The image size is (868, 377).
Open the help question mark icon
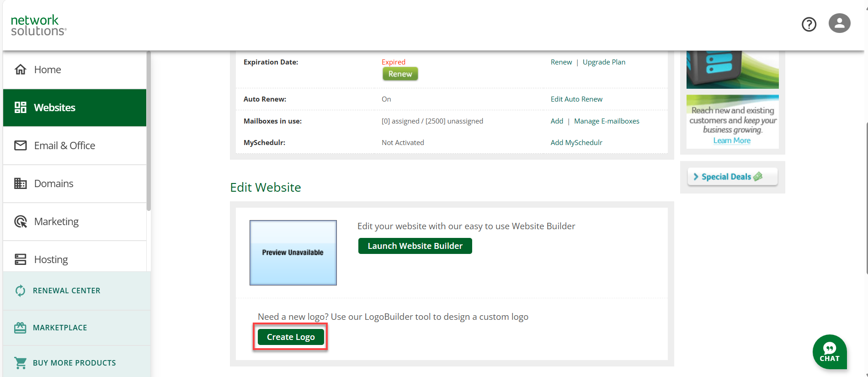(x=809, y=24)
